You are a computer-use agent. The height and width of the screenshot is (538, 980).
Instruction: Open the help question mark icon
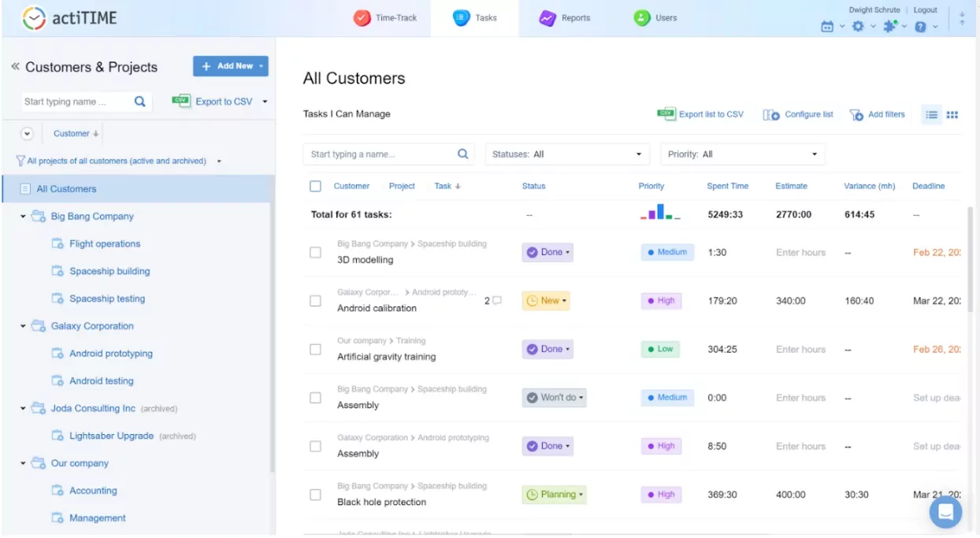920,27
